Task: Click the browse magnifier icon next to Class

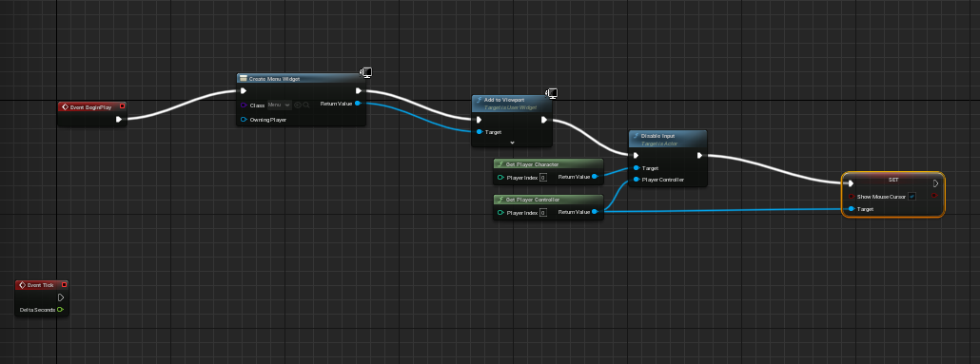Action: point(306,105)
